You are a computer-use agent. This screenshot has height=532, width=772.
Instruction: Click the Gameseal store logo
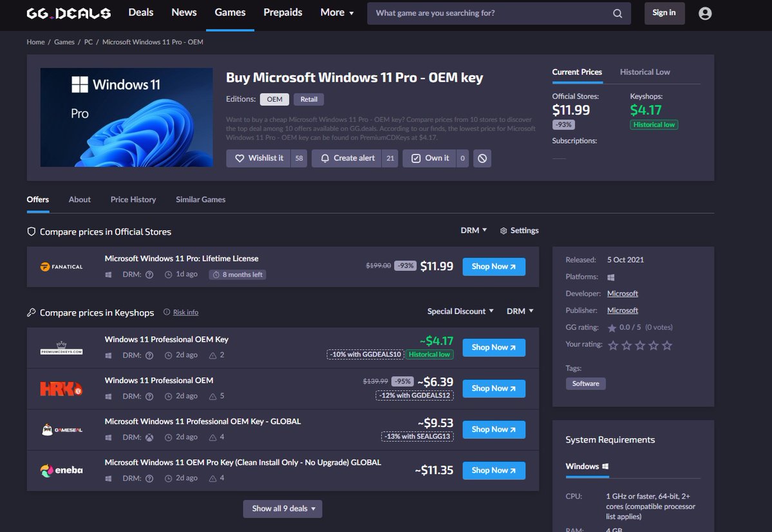[x=62, y=430]
